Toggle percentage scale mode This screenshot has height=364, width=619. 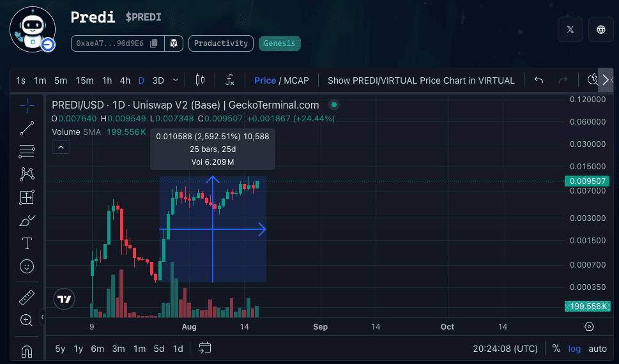[556, 349]
